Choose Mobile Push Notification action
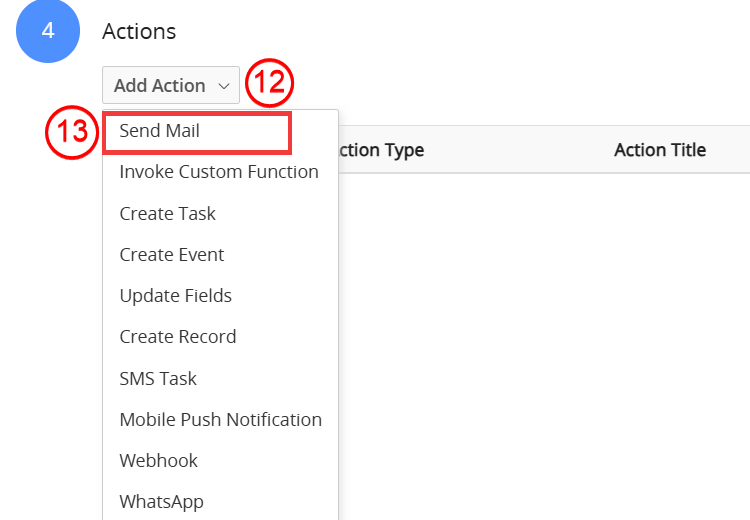Screen dimensions: 750x520 [x=221, y=420]
